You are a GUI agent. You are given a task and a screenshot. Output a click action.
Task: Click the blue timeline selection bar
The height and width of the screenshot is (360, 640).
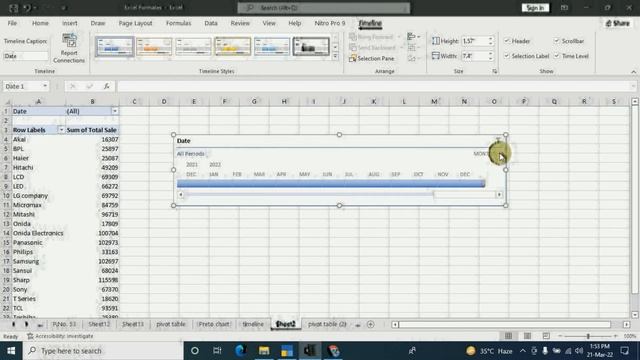coord(331,184)
